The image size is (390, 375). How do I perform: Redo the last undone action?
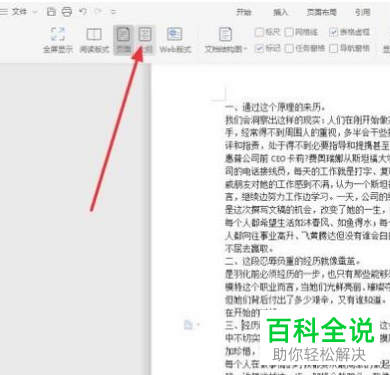pos(98,12)
